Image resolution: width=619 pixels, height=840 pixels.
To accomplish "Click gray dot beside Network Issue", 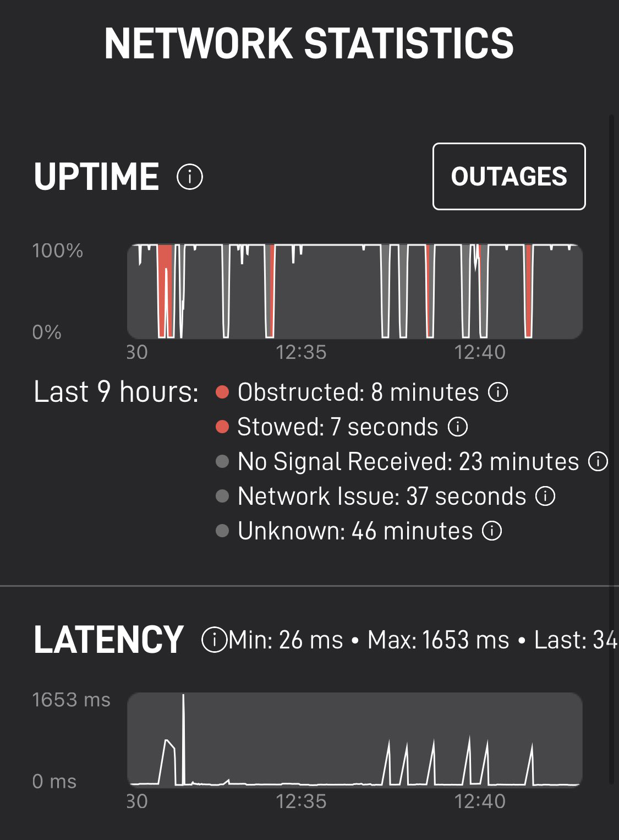I will (x=222, y=496).
